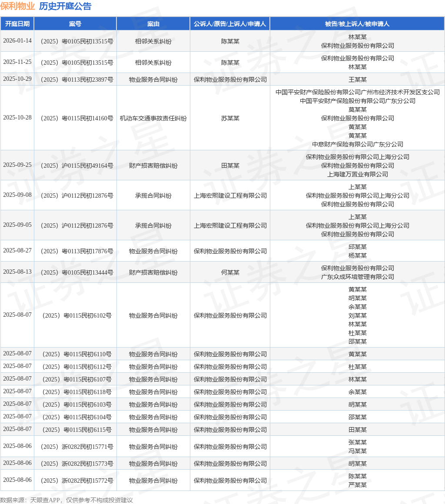Select date cell 2025-08-13
The image size is (445, 504).
[17, 272]
